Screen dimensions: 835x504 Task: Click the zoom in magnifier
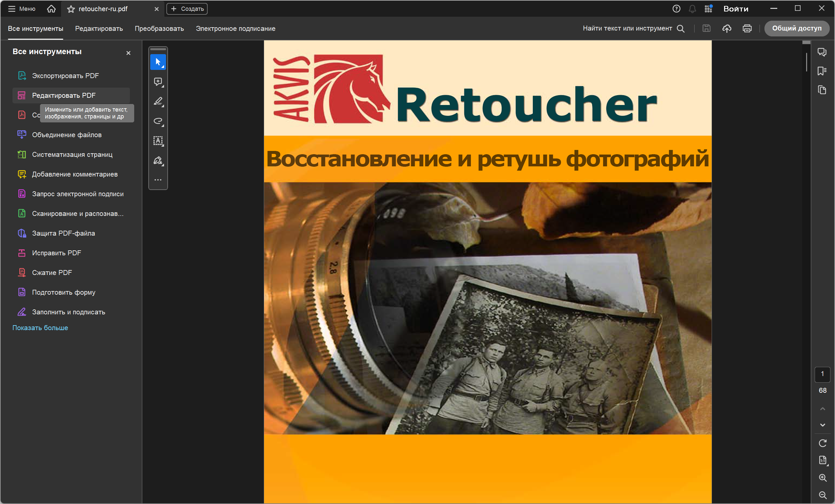click(823, 477)
